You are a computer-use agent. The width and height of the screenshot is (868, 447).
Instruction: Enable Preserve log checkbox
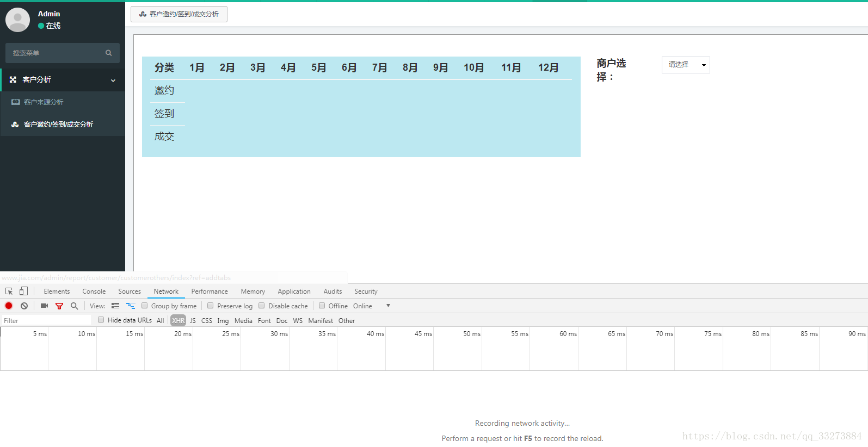click(x=211, y=306)
